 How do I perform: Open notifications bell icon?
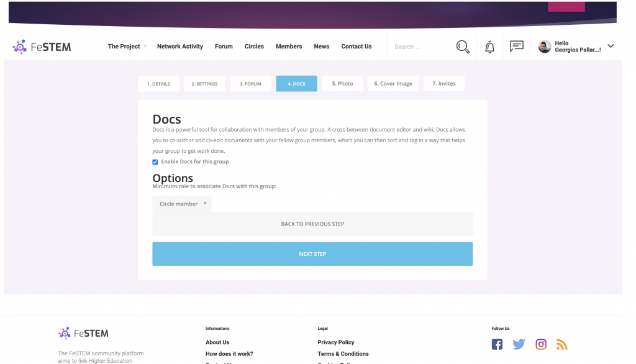489,47
